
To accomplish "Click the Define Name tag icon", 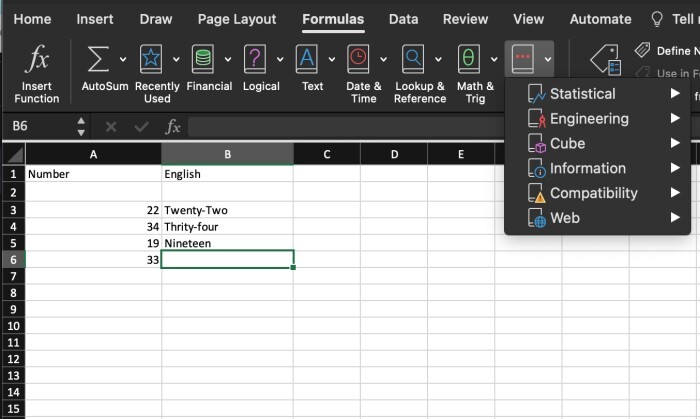I will (643, 50).
